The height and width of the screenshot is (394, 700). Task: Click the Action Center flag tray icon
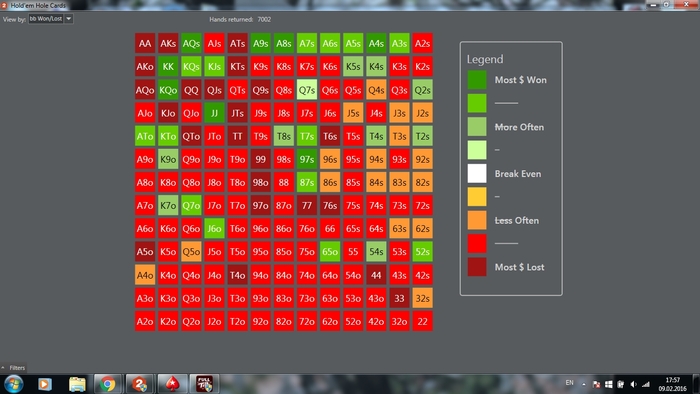pyautogui.click(x=596, y=384)
